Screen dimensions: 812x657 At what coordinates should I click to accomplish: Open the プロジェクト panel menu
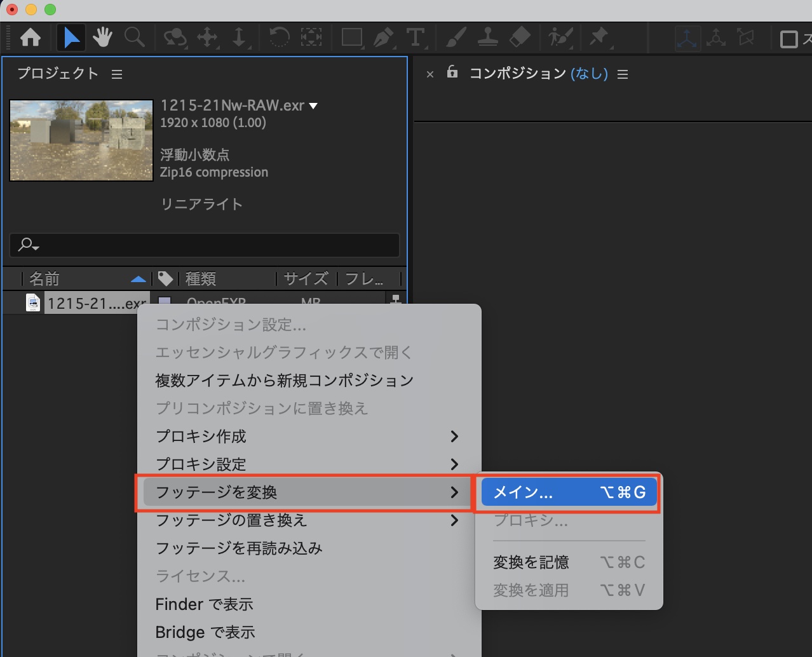pyautogui.click(x=117, y=74)
